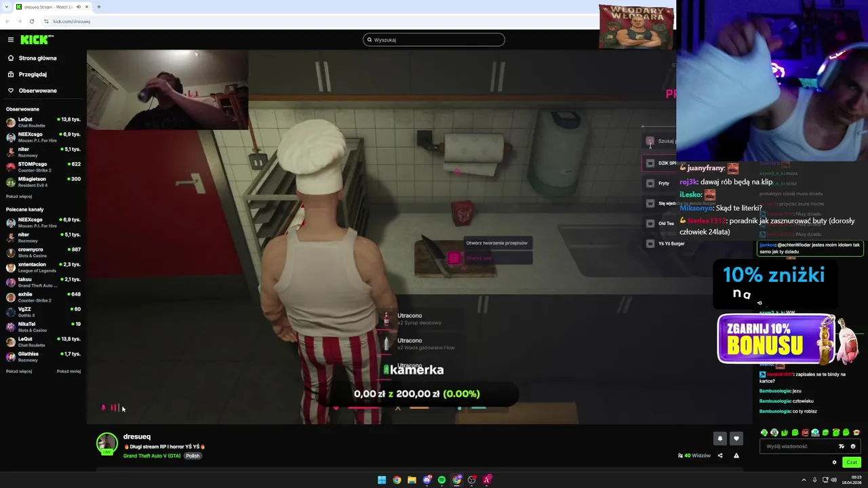Open crownycro recommended channel

[43, 252]
